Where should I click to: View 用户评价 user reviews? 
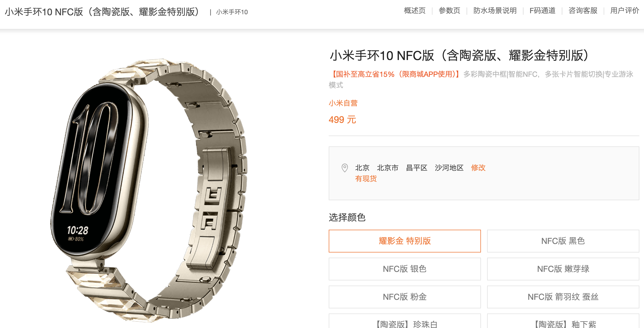pyautogui.click(x=625, y=11)
